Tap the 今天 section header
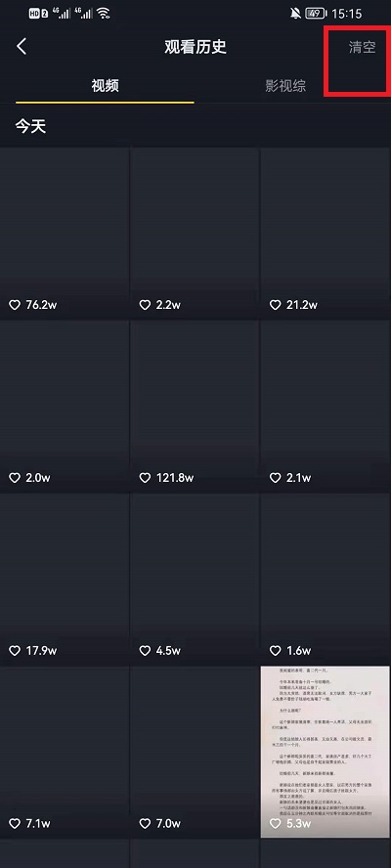The height and width of the screenshot is (868, 391). (30, 127)
